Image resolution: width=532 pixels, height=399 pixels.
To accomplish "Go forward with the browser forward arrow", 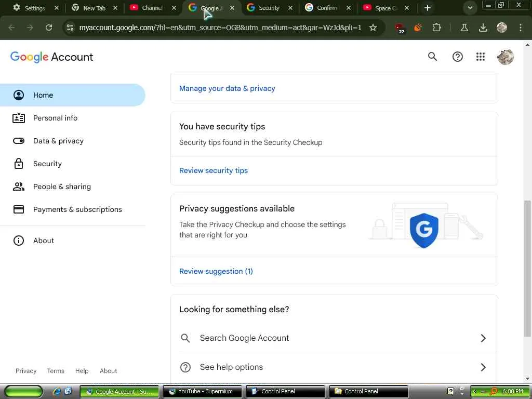I will [30, 28].
